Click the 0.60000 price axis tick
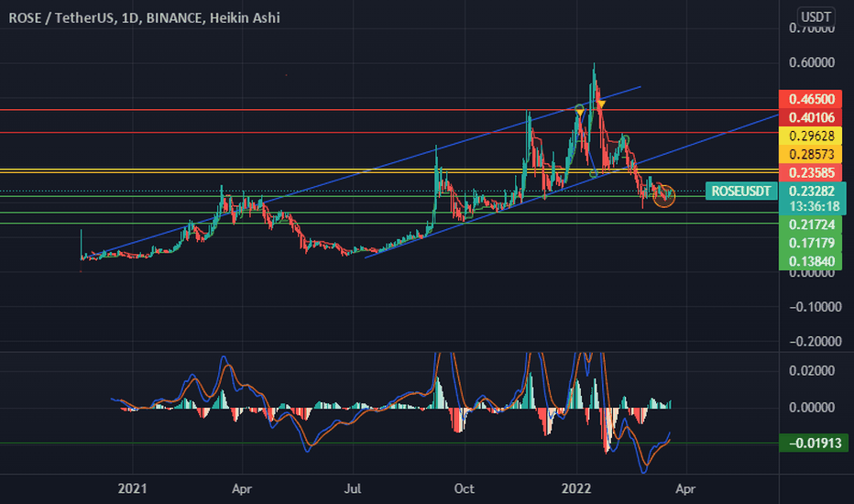Screen dimensions: 854x504 812,62
